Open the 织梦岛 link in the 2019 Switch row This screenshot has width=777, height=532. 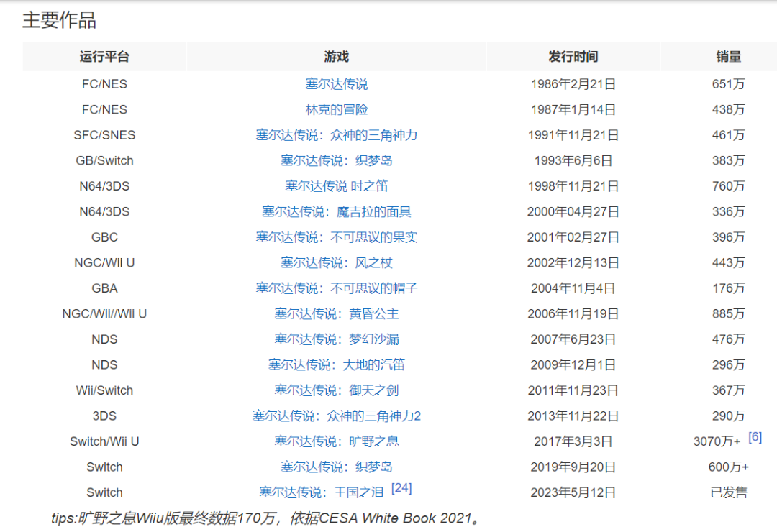point(337,467)
